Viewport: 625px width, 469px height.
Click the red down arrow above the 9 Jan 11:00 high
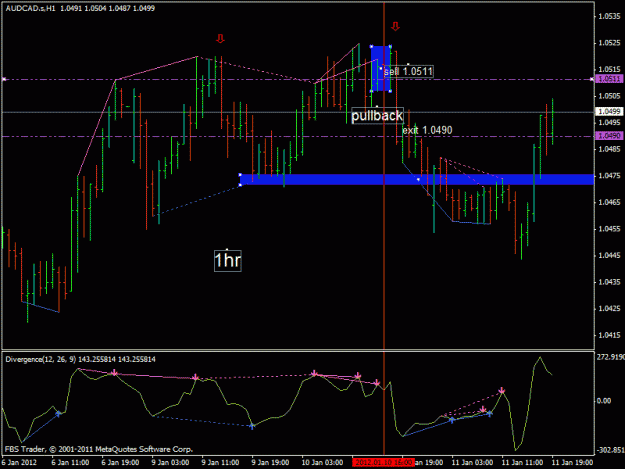click(220, 39)
